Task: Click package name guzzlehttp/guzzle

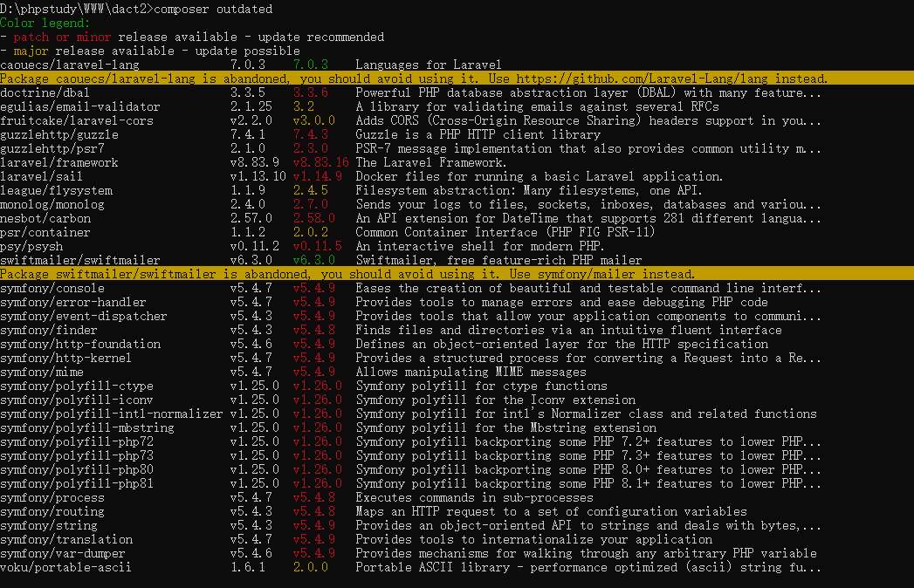Action: (58, 134)
